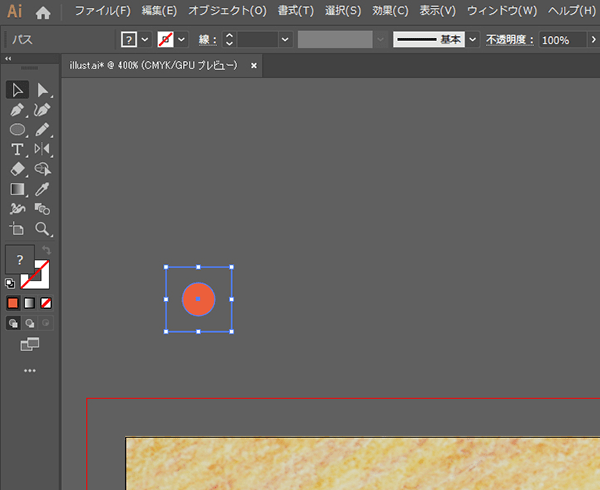Close the illust.ai document tab
The height and width of the screenshot is (490, 600).
[254, 65]
